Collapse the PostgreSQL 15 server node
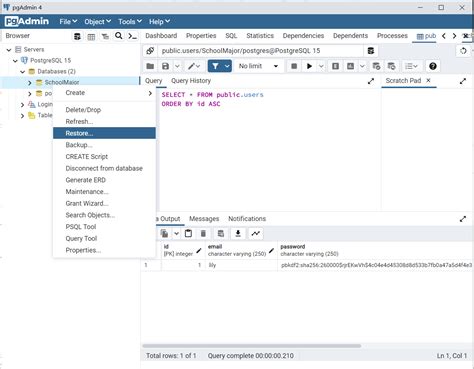Viewport: 474px width, 369px height. pos(15,61)
